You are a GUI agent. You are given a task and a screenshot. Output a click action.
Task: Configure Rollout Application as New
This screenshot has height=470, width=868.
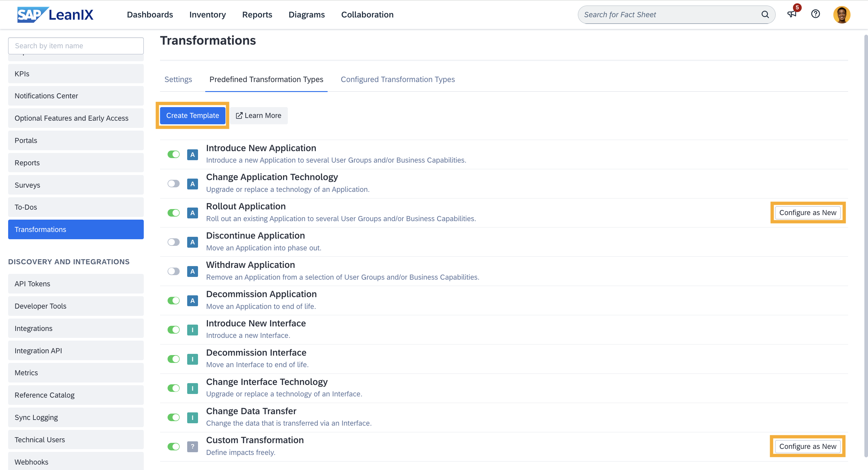(808, 212)
